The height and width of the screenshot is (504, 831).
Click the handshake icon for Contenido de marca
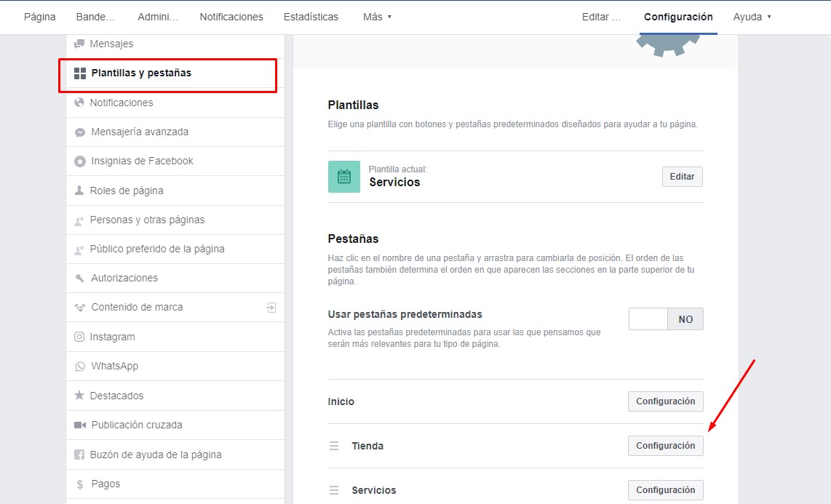[80, 307]
